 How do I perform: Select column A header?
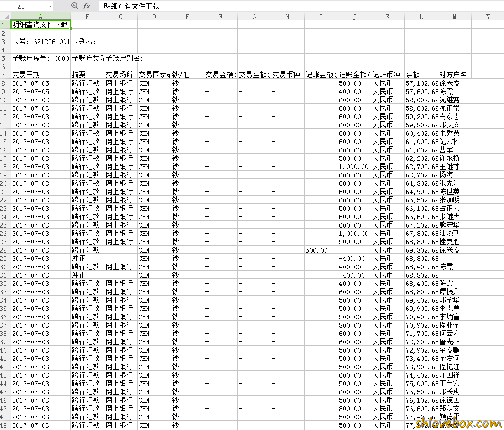click(x=40, y=17)
